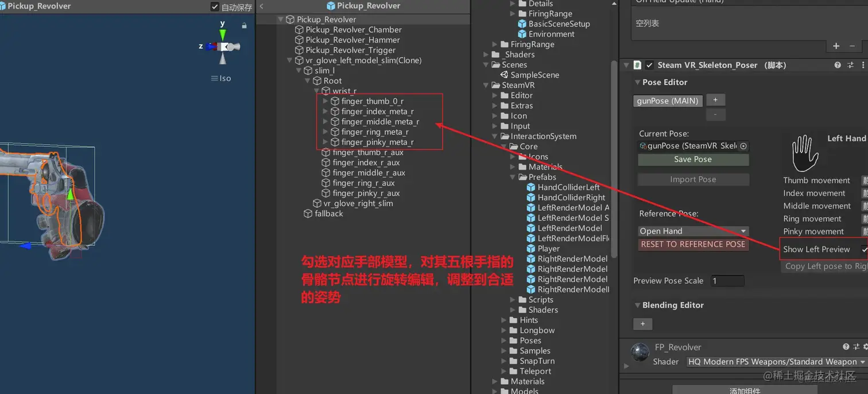
Task: Open the Reference Pose Open Hand dropdown
Action: tap(693, 231)
